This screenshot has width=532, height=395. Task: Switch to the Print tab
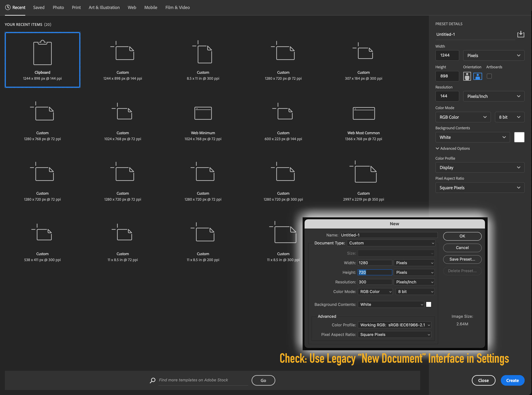tap(76, 7)
